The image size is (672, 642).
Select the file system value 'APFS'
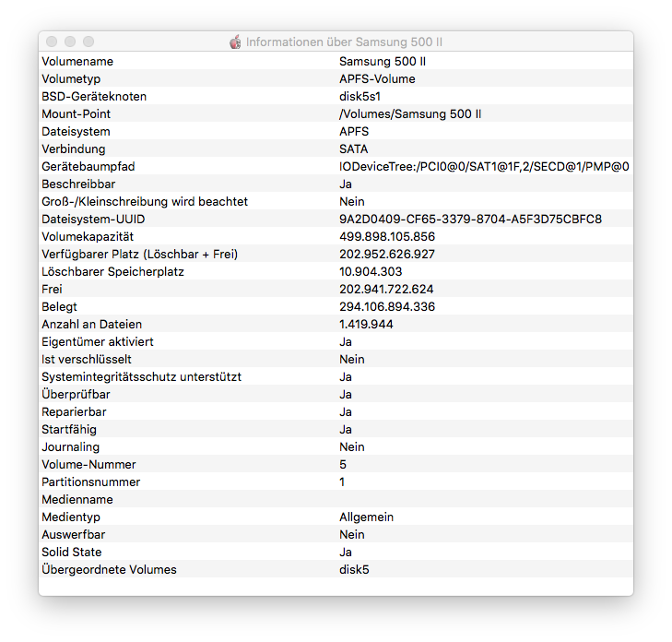[354, 132]
